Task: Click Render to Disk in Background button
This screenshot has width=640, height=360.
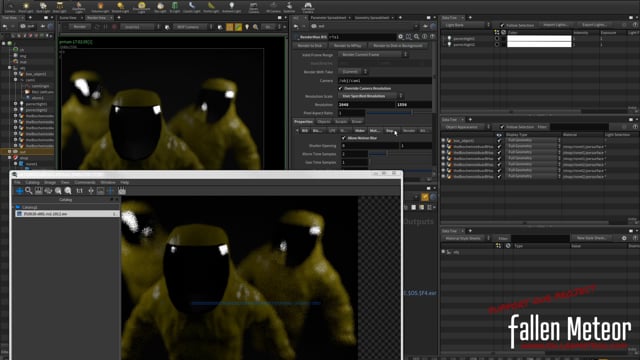Action: [x=398, y=46]
